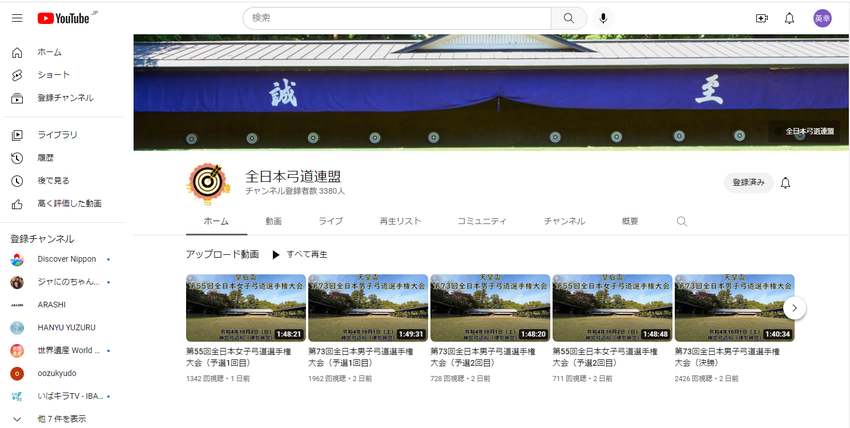Open the thumbnail with duration 1:49:31
This screenshot has width=850, height=428.
pyautogui.click(x=368, y=308)
